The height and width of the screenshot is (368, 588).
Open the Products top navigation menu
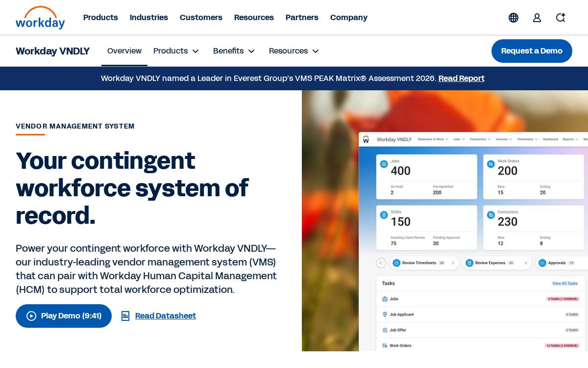pos(100,18)
